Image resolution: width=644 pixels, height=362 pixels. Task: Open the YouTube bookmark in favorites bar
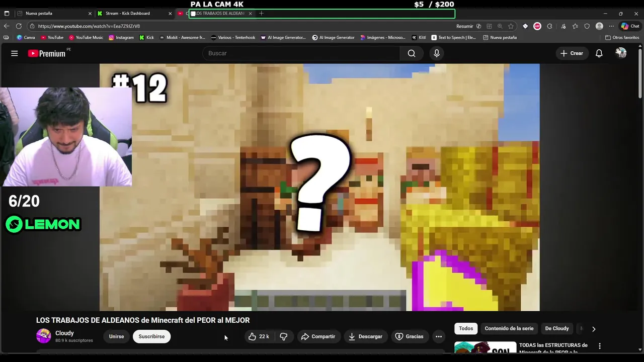coord(52,38)
